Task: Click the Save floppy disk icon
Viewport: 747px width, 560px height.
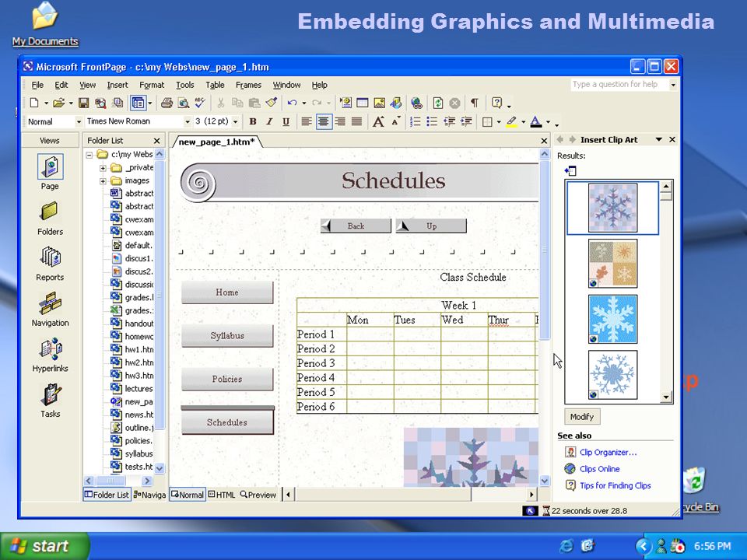Action: pyautogui.click(x=84, y=103)
